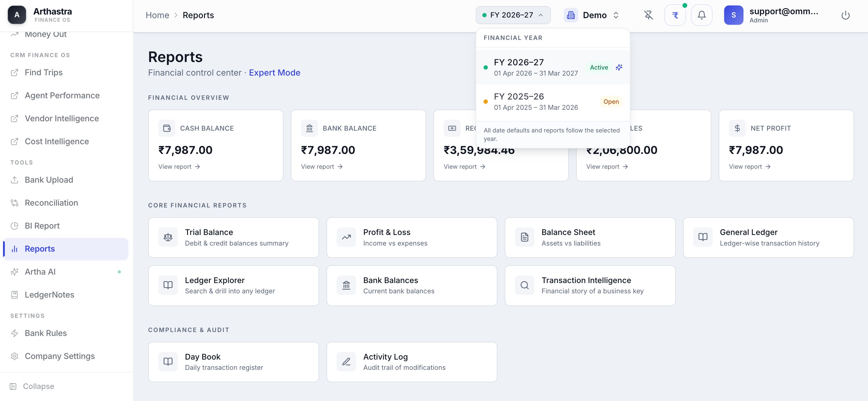868x401 pixels.
Task: Click the Trial Balance scales icon
Action: [168, 237]
